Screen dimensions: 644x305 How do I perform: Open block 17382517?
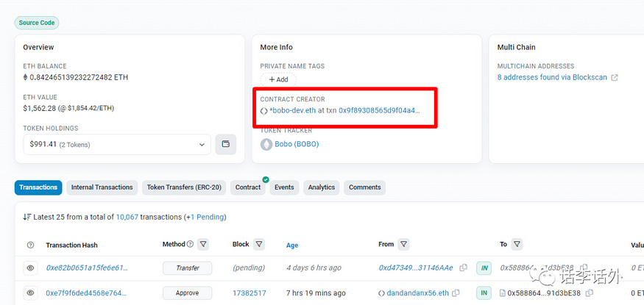pyautogui.click(x=250, y=293)
